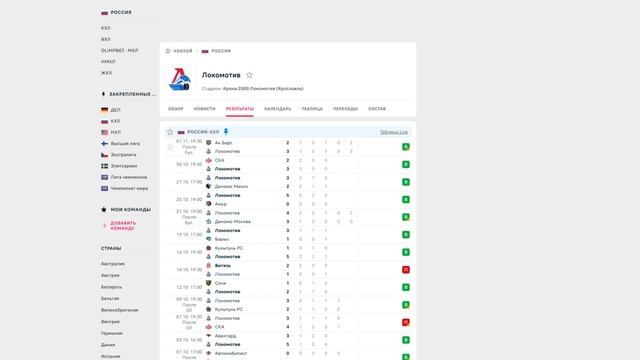
Task: Click the Хоккей breadcrumb link
Action: [182, 51]
